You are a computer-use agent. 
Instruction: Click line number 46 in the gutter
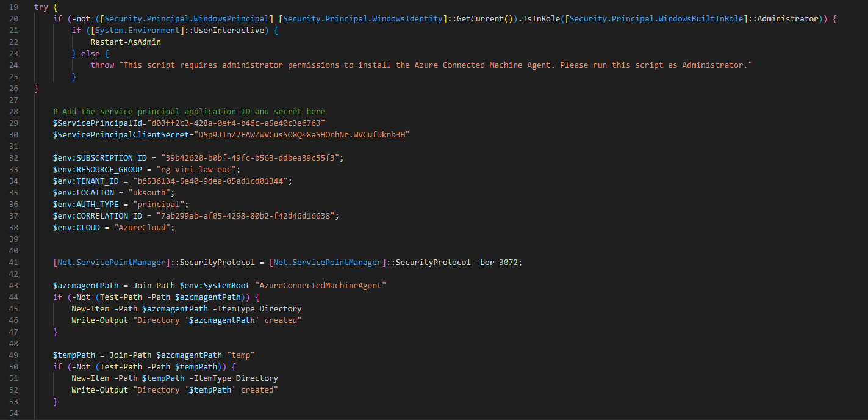coord(13,320)
